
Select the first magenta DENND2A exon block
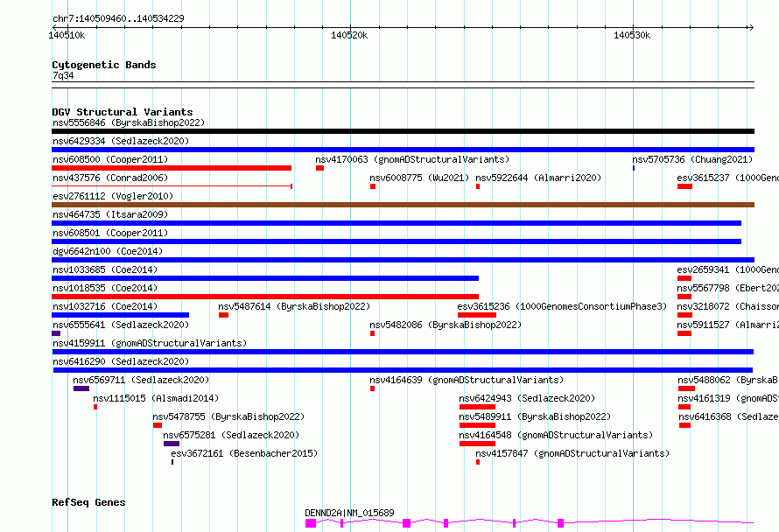pyautogui.click(x=311, y=523)
